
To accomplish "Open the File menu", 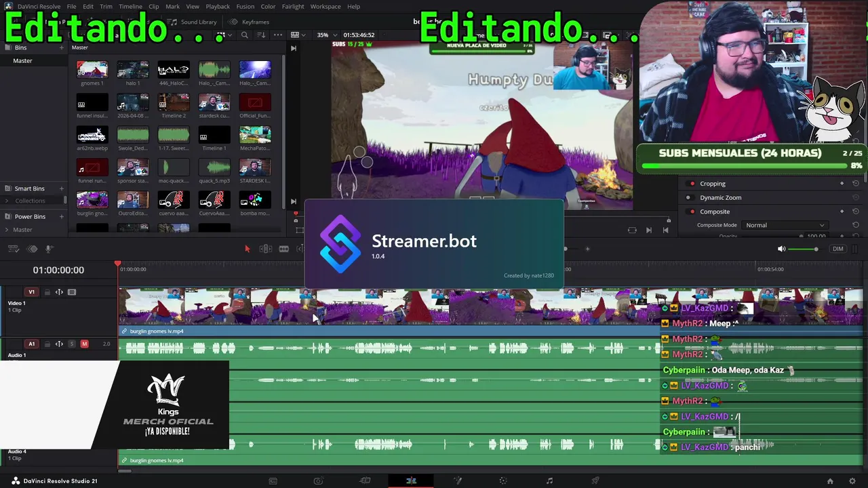I will click(x=71, y=6).
